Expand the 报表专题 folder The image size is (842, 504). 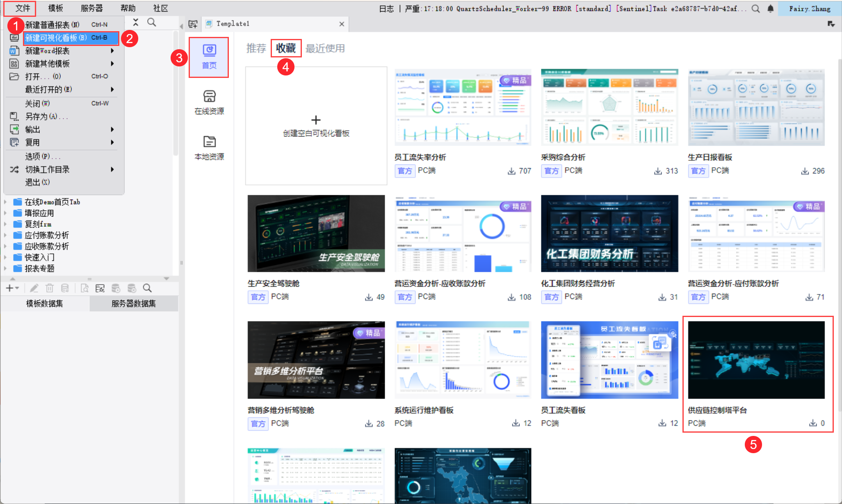click(5, 269)
